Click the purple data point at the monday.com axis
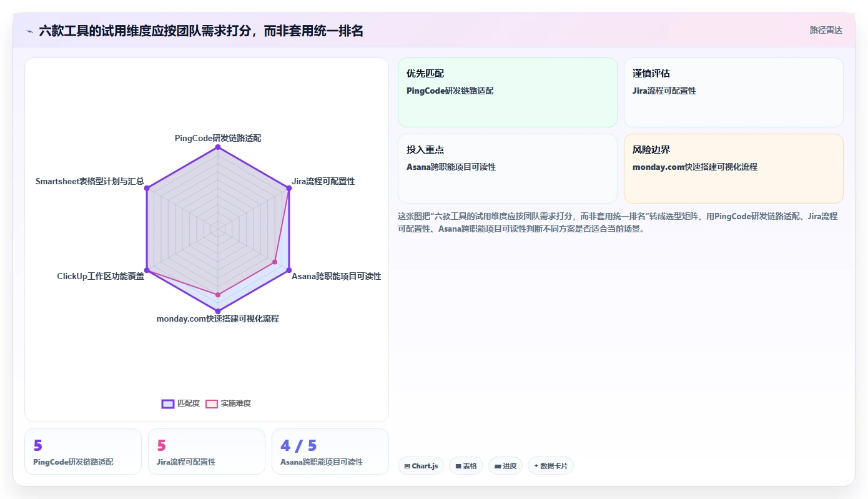The width and height of the screenshot is (868, 499). [218, 310]
